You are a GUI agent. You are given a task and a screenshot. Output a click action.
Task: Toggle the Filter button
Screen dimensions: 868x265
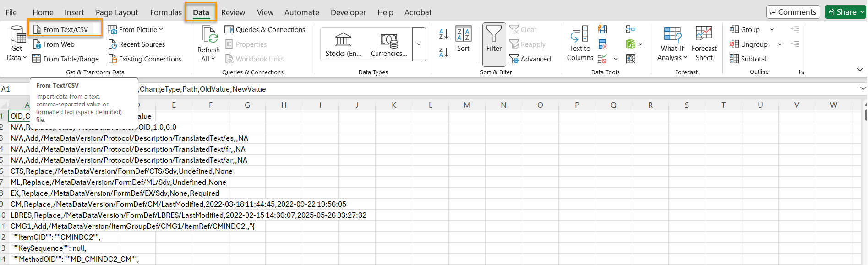click(x=494, y=44)
